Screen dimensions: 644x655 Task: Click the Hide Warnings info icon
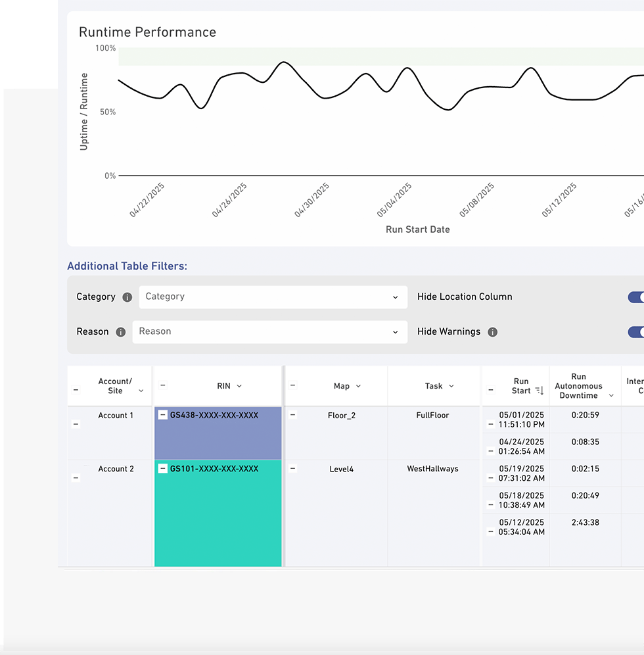492,332
